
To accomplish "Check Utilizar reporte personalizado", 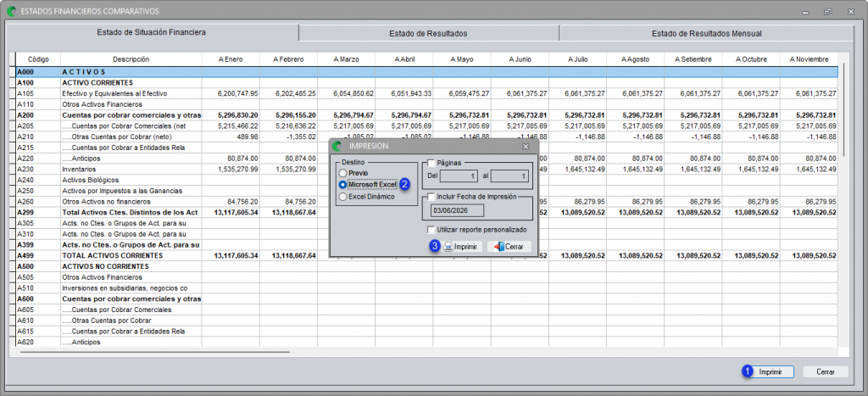I will coord(431,229).
